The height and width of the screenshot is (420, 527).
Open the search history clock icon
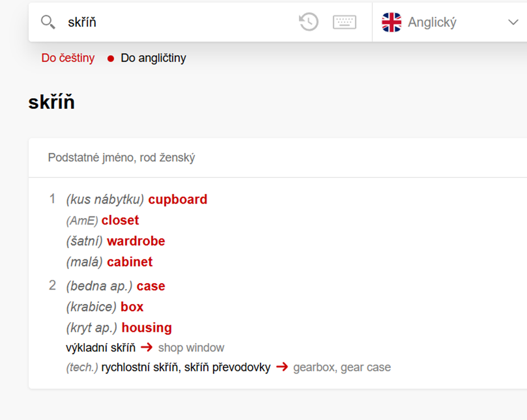(309, 22)
